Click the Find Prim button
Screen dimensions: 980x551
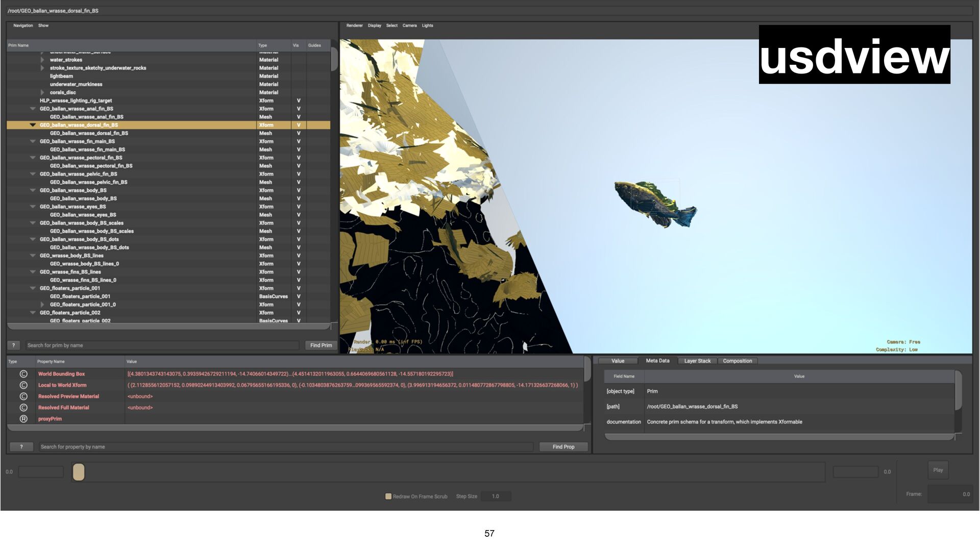pyautogui.click(x=321, y=345)
